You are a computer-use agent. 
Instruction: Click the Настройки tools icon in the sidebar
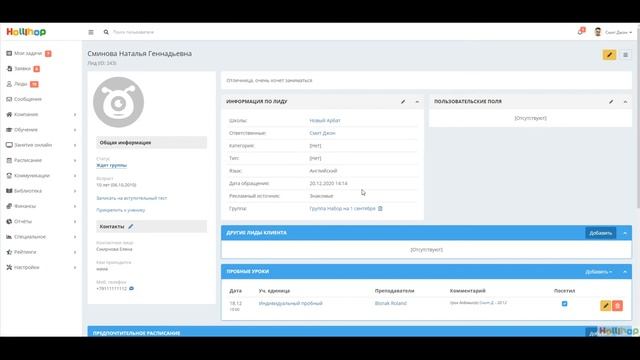pos(9,267)
